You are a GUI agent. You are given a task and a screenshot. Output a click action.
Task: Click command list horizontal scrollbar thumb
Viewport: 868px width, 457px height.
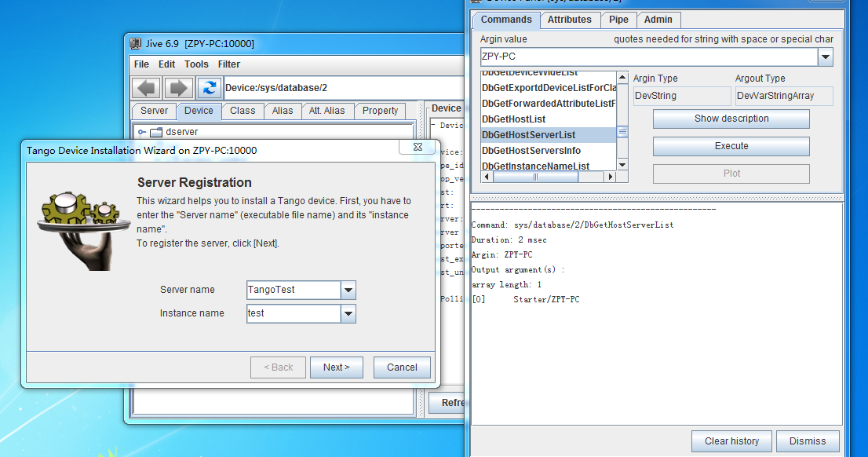click(535, 177)
